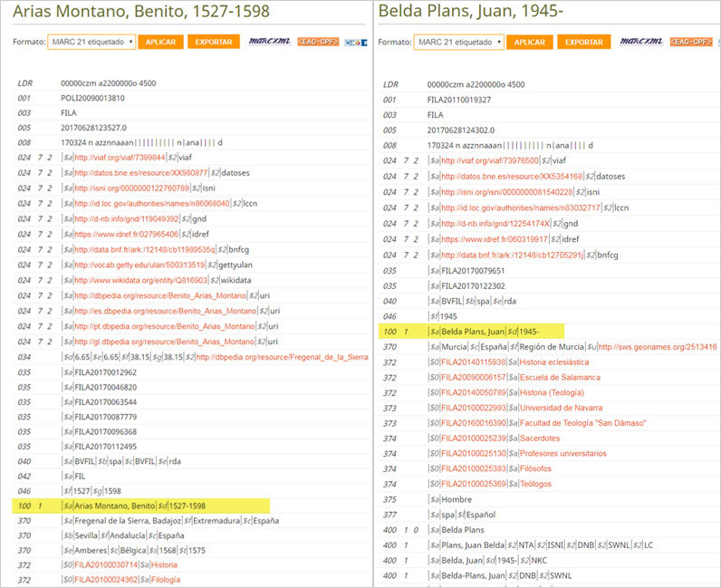Open vocab.getty.edu ulan 500313519 link
The width and height of the screenshot is (721, 588).
139,265
